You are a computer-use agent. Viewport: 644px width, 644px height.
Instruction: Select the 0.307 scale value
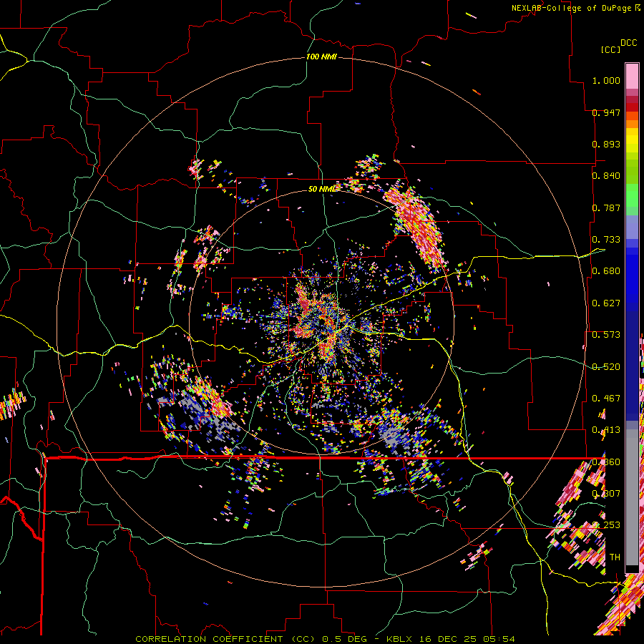[606, 494]
